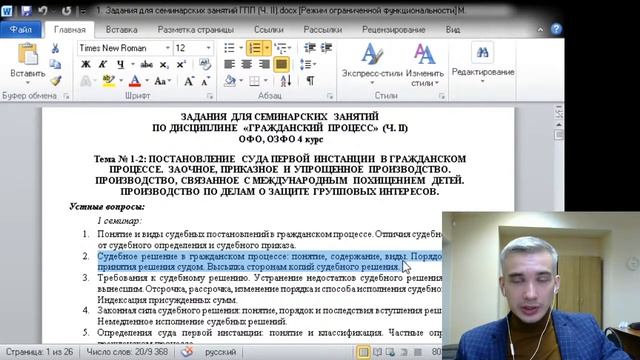Click the Clear Formatting icon
This screenshot has width=640, height=360.
click(x=205, y=64)
